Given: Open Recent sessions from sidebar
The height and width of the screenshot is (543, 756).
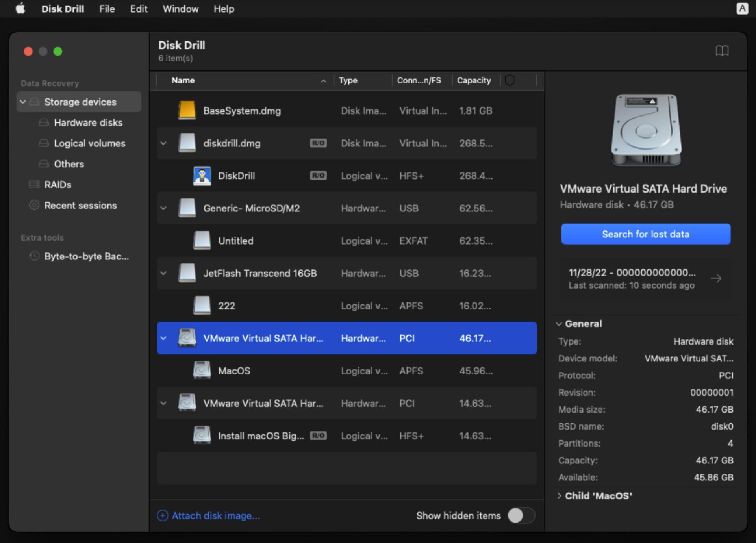Looking at the screenshot, I should point(80,205).
